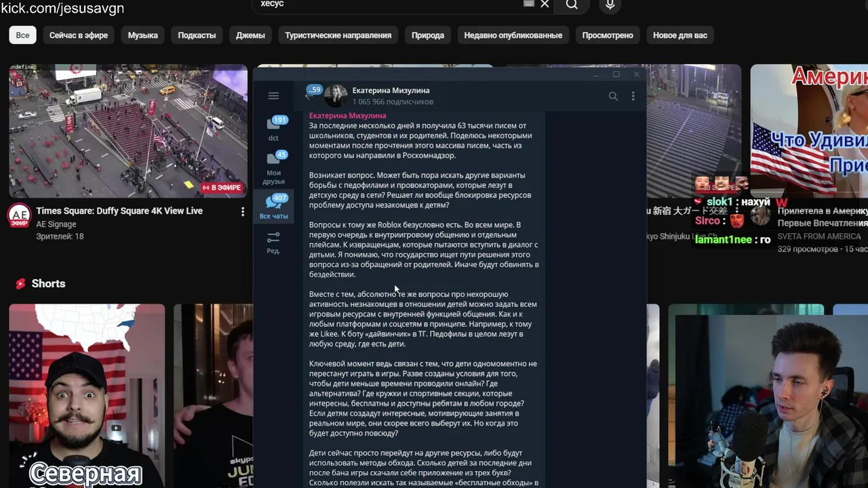Click Екатерина Мизулина channel title header
The height and width of the screenshot is (488, 868).
pyautogui.click(x=391, y=90)
